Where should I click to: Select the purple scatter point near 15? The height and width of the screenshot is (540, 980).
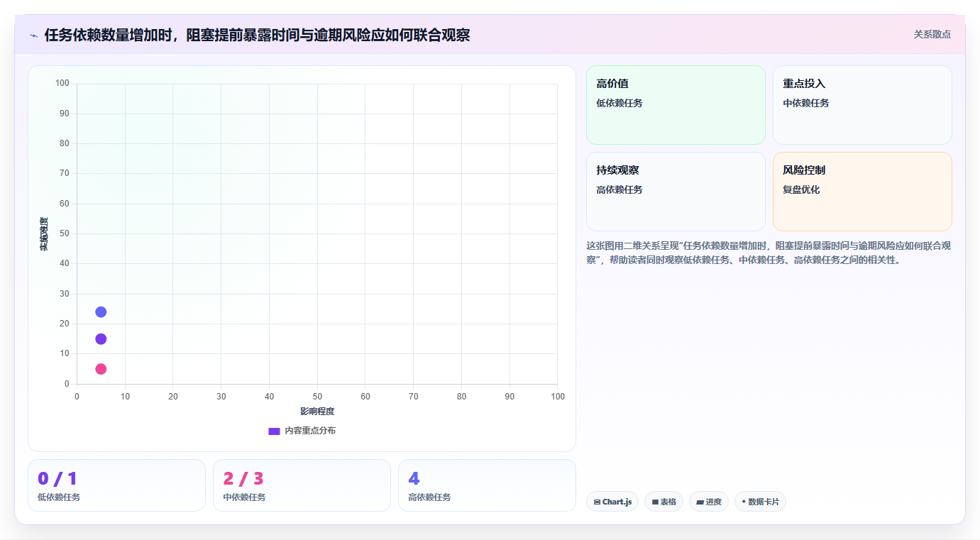[x=101, y=339]
